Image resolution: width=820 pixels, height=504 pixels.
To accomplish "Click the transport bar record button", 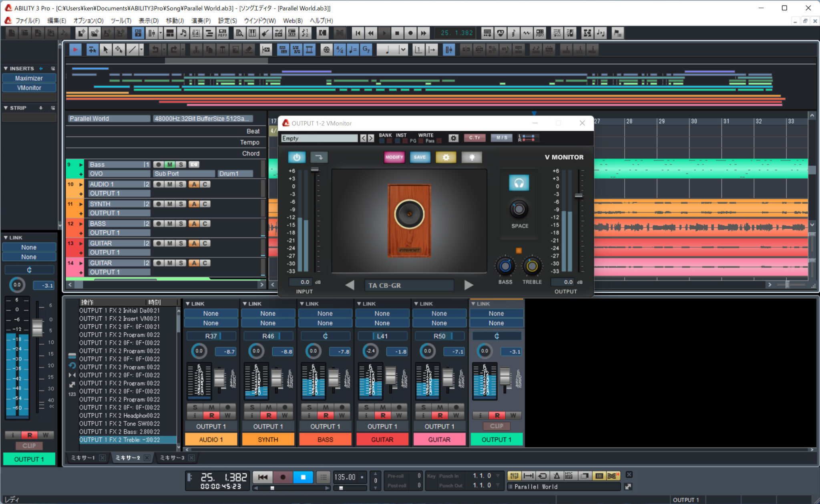I will tap(283, 477).
